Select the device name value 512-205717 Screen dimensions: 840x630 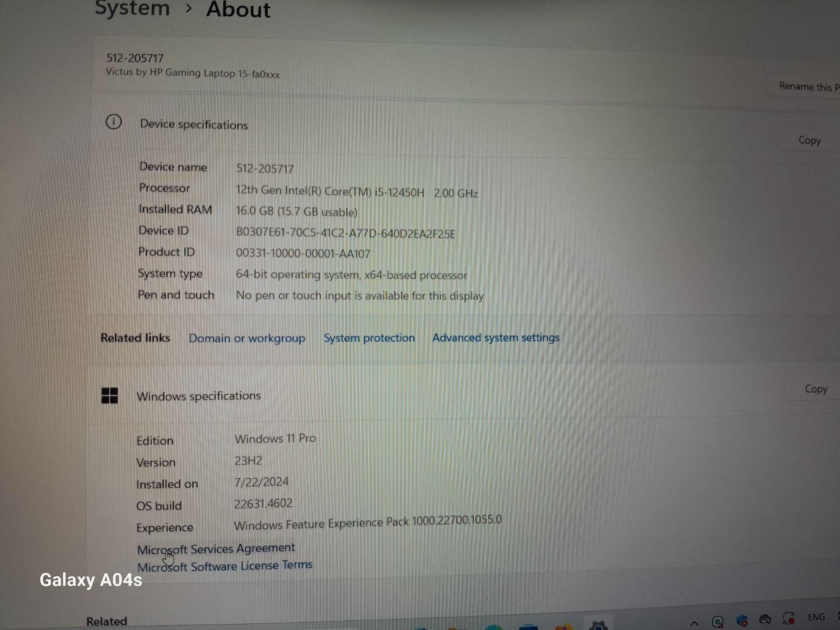pyautogui.click(x=265, y=169)
